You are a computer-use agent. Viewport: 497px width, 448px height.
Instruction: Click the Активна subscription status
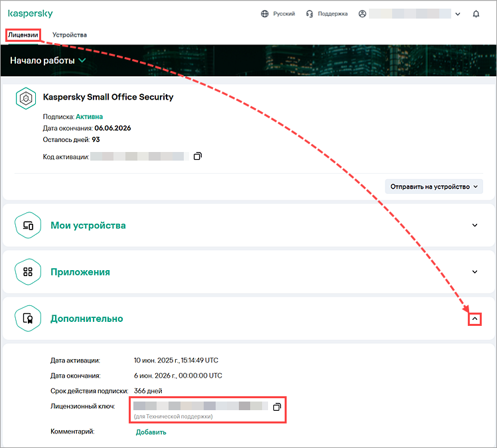tap(89, 117)
